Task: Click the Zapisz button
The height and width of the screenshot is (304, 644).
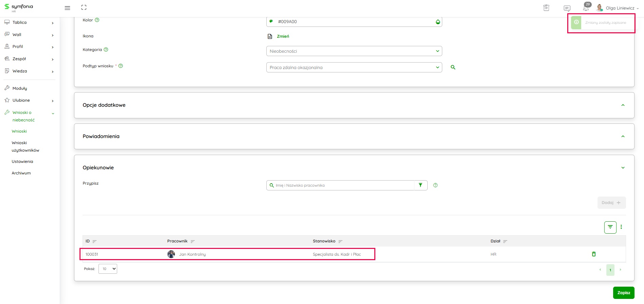Action: [623, 293]
